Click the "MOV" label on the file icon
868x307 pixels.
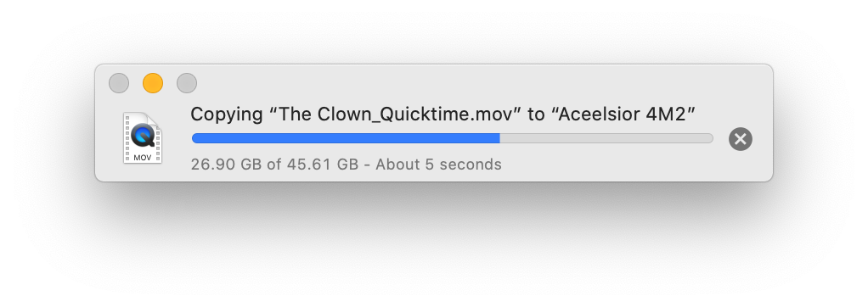[x=143, y=158]
